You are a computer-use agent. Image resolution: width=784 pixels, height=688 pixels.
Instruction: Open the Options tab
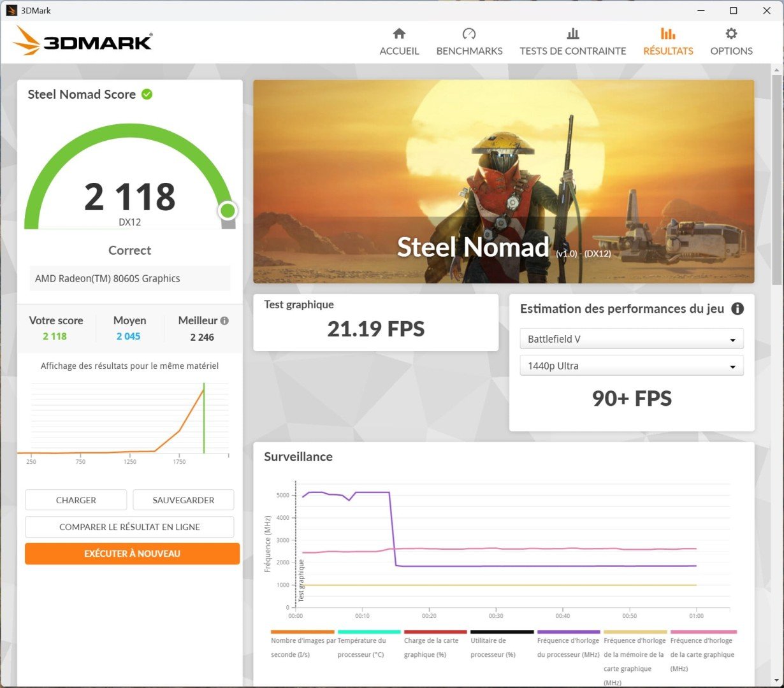pos(731,42)
